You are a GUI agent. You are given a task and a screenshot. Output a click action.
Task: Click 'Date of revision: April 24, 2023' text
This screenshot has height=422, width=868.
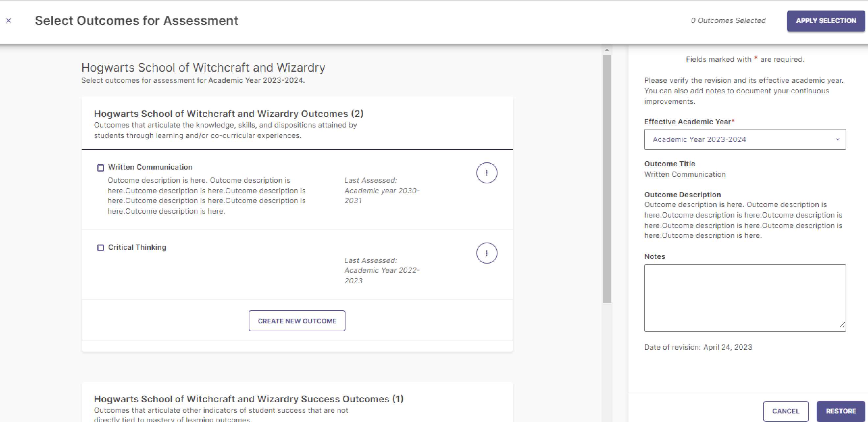click(698, 347)
